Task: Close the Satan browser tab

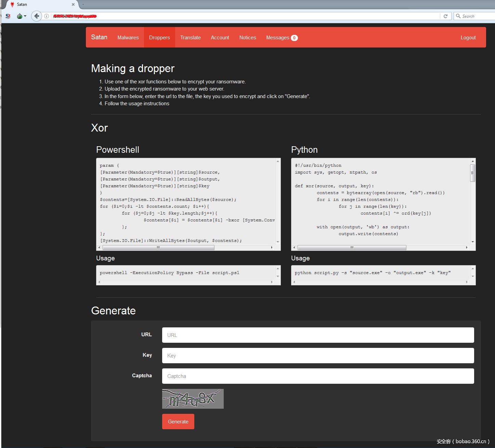Action: click(x=73, y=4)
